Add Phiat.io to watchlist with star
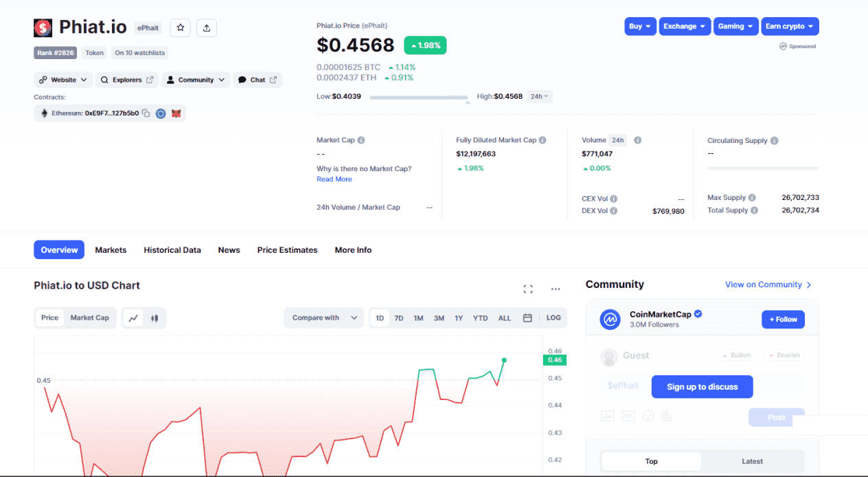This screenshot has width=868, height=477. tap(180, 27)
